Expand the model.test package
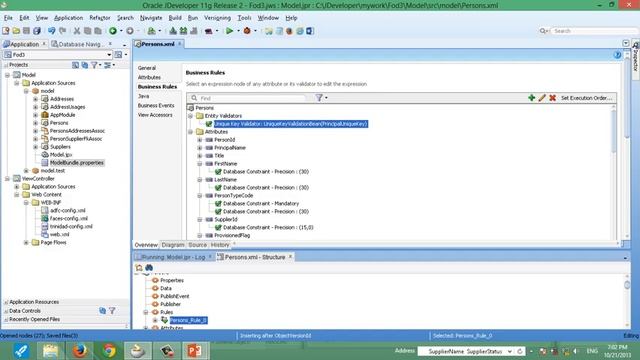This screenshot has width=640, height=360. (26, 171)
